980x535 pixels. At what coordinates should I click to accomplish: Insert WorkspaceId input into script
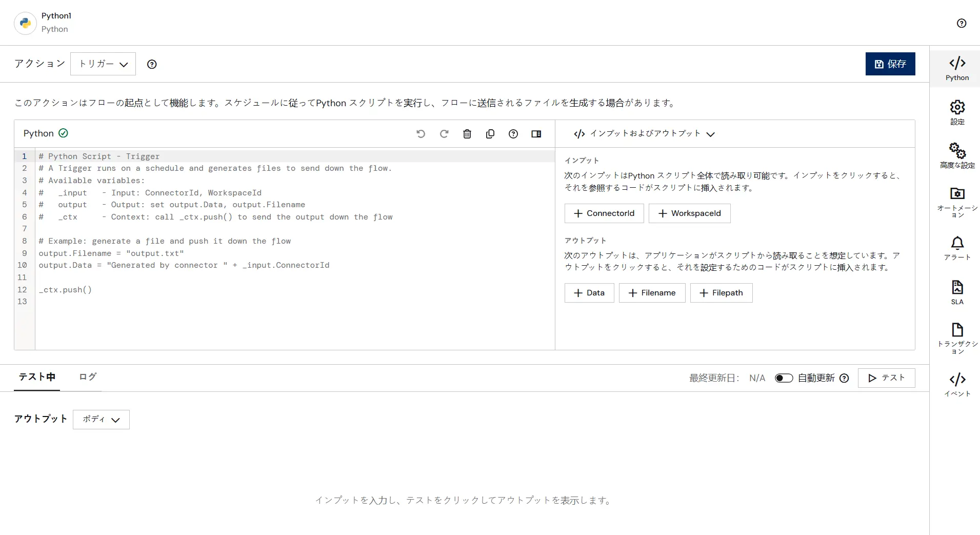pos(690,213)
